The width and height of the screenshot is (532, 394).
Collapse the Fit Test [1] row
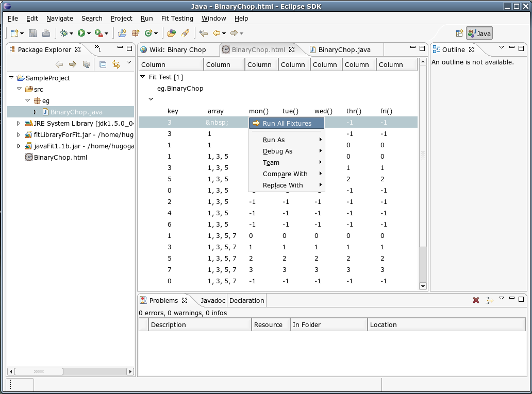(x=143, y=77)
